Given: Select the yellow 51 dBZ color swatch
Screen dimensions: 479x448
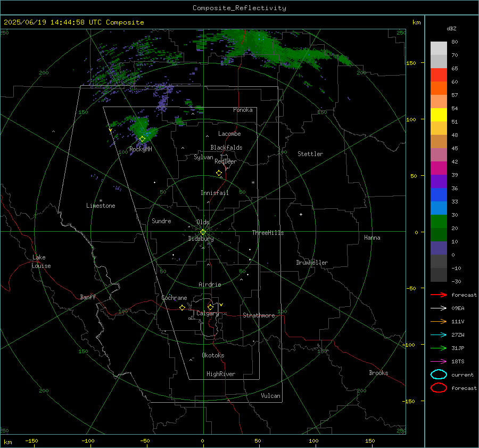Looking at the screenshot, I should [439, 115].
